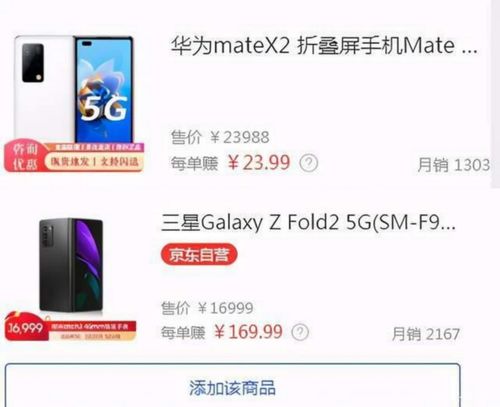Click the 每单赚 label on Samsung item

pyautogui.click(x=183, y=332)
